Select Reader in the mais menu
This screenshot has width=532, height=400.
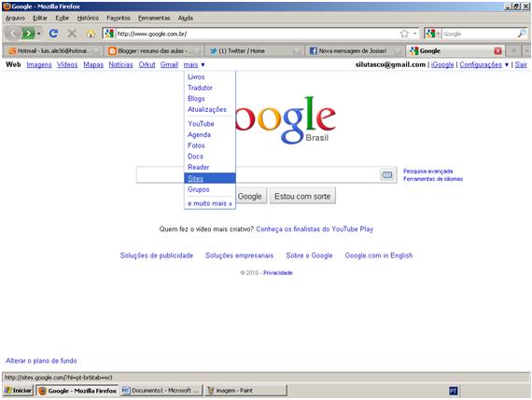pyautogui.click(x=199, y=167)
